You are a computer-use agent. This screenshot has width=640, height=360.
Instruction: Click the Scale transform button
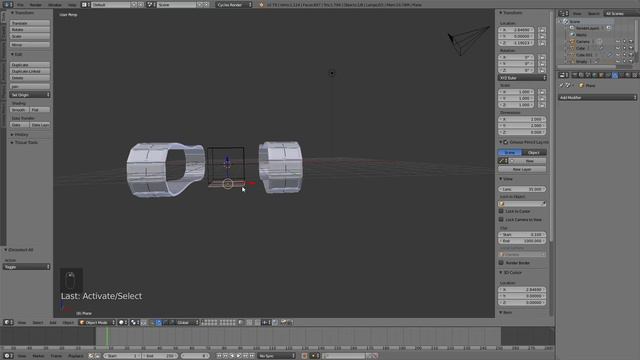click(30, 36)
